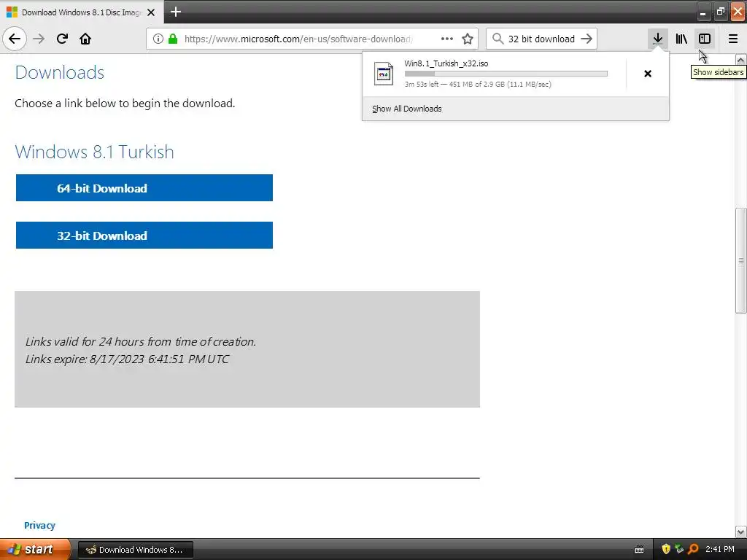Click the orange magnifier tray icon
Viewport: 747px width, 560px height.
click(693, 549)
